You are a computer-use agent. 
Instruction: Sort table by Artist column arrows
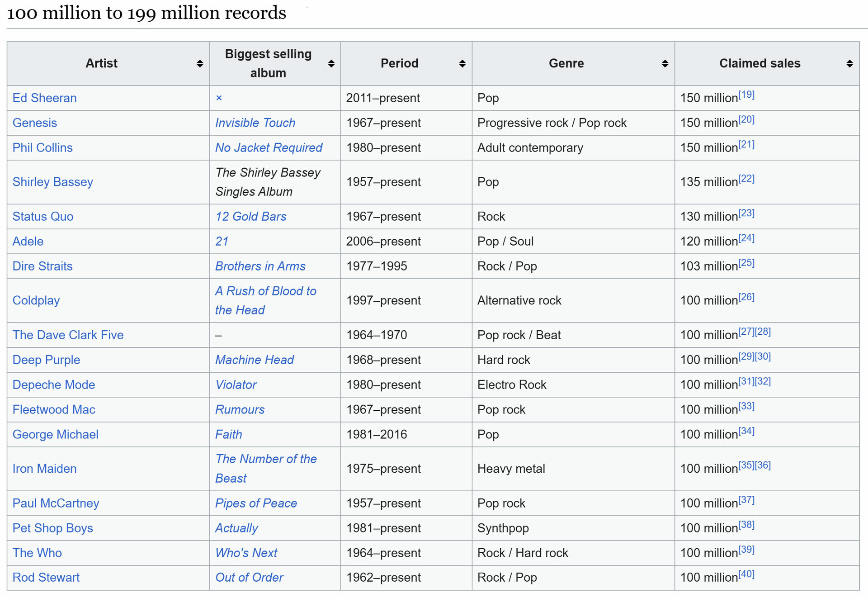(200, 64)
